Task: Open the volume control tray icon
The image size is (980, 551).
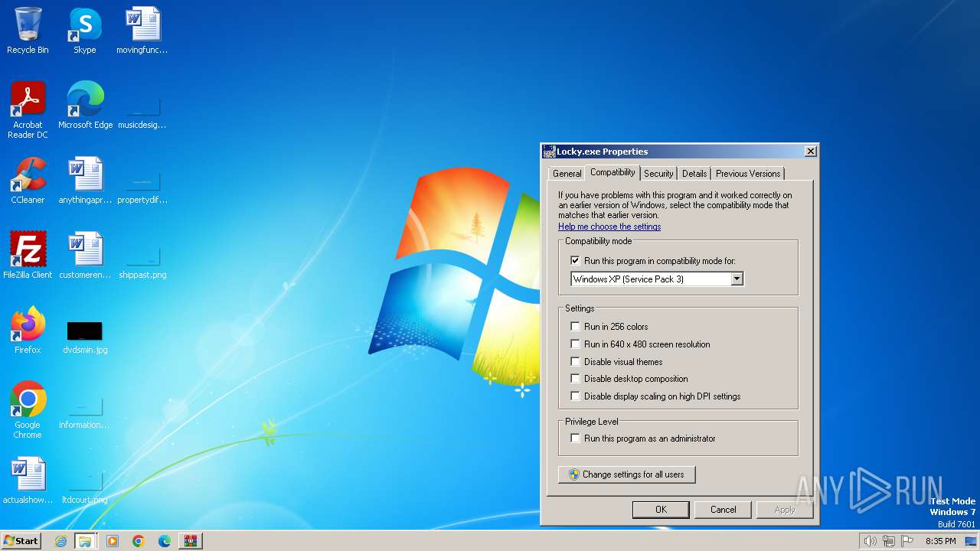Action: (x=870, y=541)
